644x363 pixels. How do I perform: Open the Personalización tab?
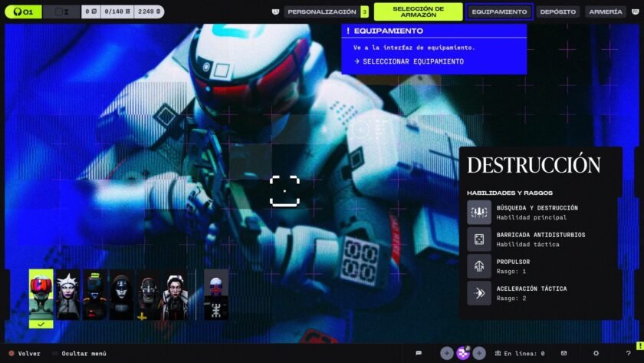point(321,12)
